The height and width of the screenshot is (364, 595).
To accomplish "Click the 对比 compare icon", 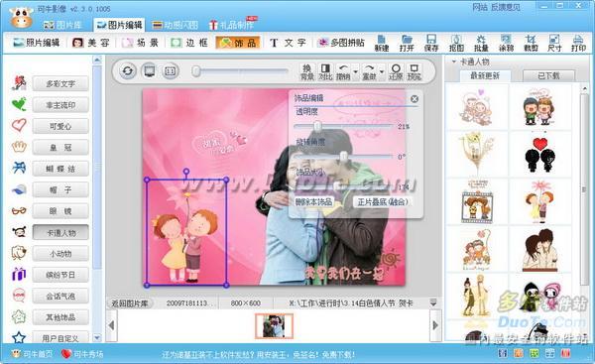I will [x=325, y=71].
